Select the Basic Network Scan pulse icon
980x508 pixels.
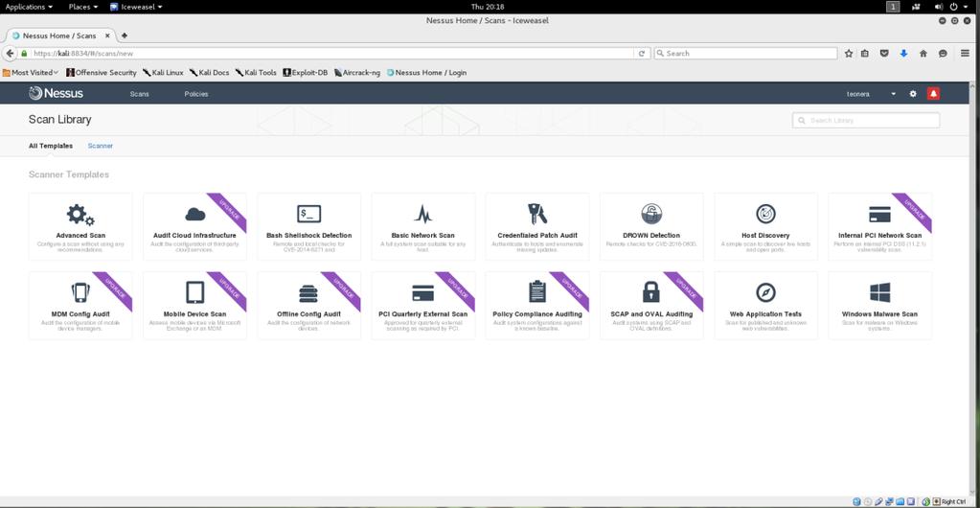[423, 214]
